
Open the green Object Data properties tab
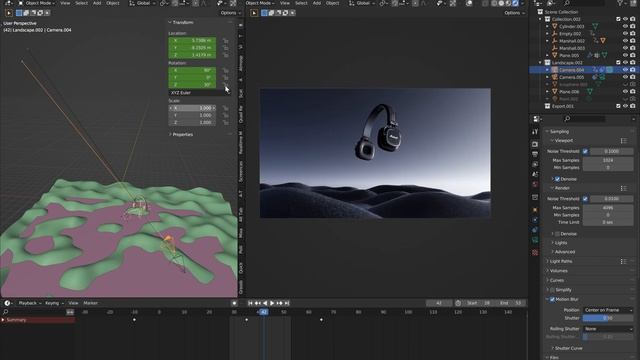(535, 241)
